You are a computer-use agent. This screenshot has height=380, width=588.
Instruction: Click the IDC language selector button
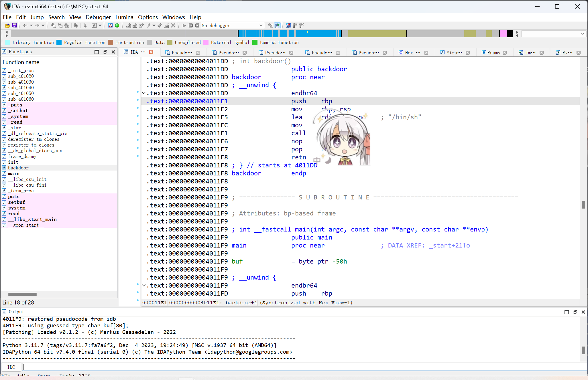tap(11, 367)
